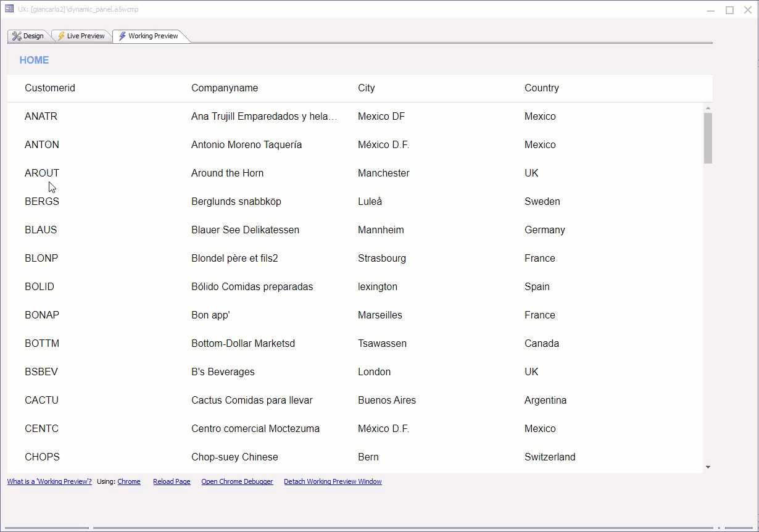This screenshot has width=759, height=532.
Task: Click company name Bottom-Dollar Marketsd
Action: click(243, 343)
